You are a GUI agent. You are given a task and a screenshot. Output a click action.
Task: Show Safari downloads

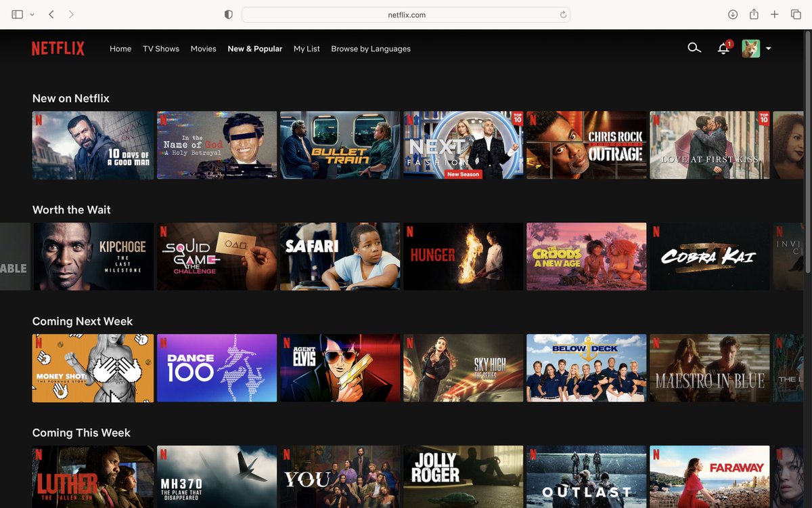click(733, 14)
